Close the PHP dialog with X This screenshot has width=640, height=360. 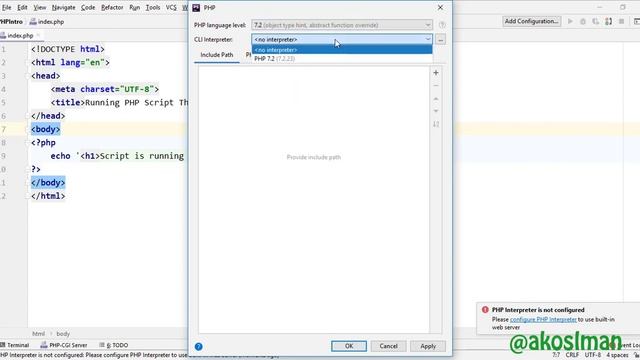point(440,7)
